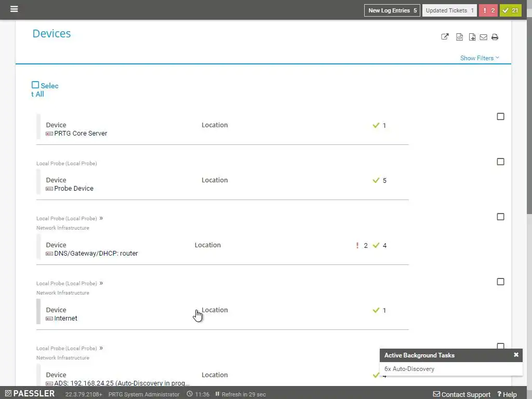Check the DNS/Gateway/DHCP router row checkbox
The height and width of the screenshot is (399, 532).
coord(500,217)
